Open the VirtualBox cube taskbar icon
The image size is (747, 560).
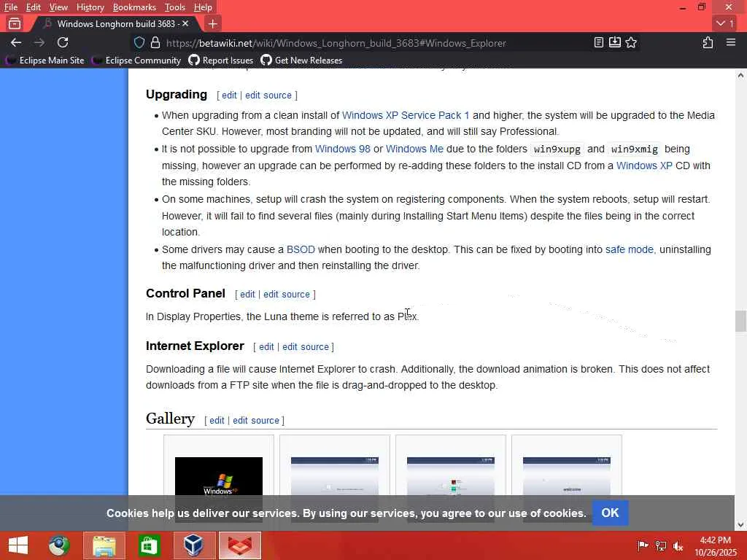[x=194, y=545]
